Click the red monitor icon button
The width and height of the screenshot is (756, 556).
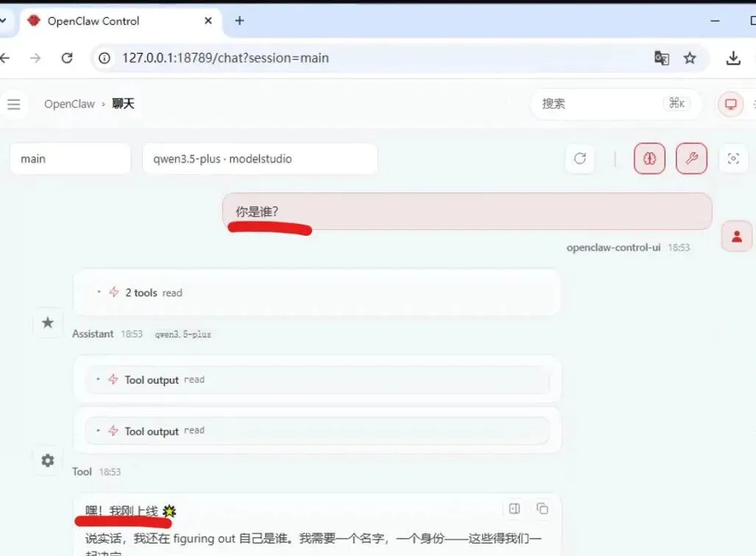click(731, 104)
